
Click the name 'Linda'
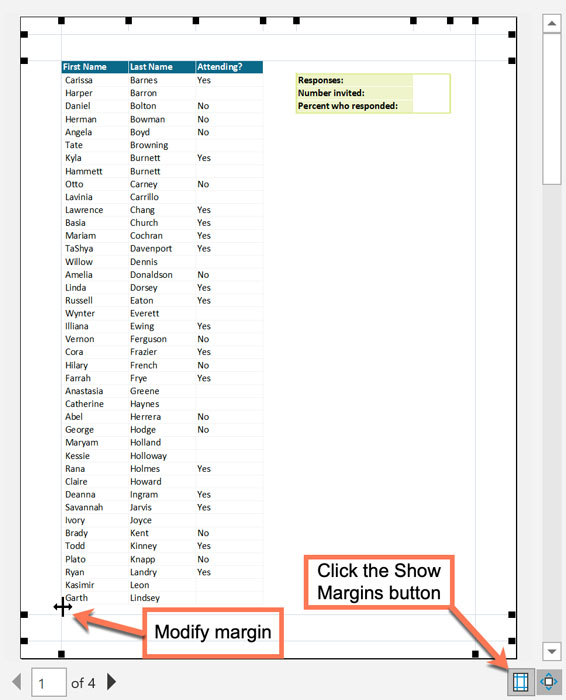tap(75, 288)
